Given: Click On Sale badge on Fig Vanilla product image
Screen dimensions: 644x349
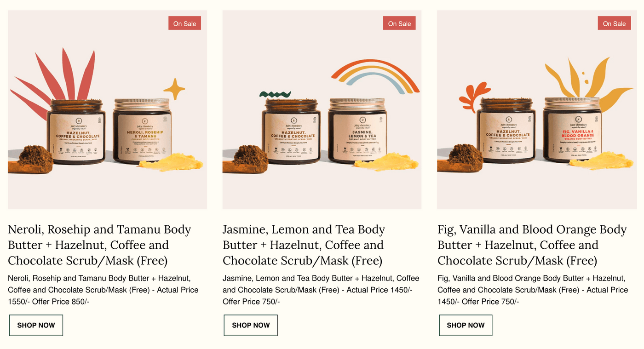Looking at the screenshot, I should pyautogui.click(x=614, y=23).
